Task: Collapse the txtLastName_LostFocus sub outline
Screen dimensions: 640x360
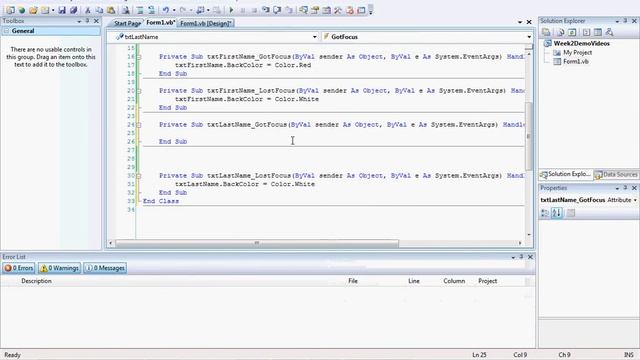Action: point(139,176)
